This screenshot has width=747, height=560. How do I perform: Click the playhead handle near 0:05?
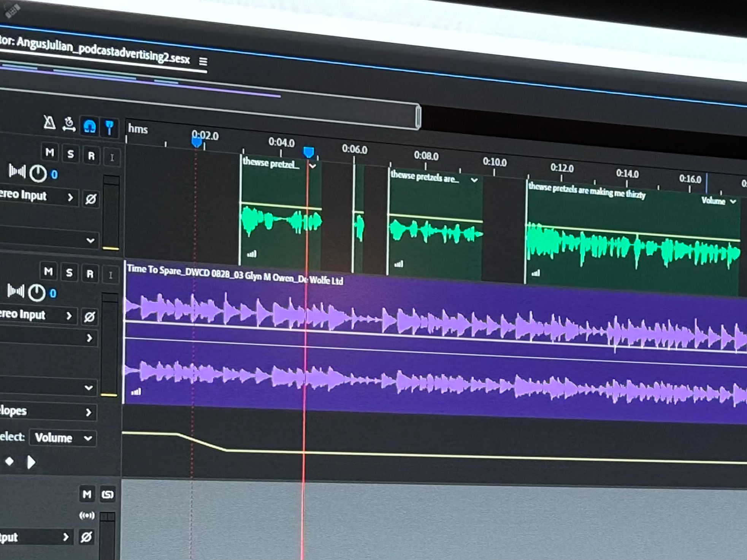tap(309, 152)
